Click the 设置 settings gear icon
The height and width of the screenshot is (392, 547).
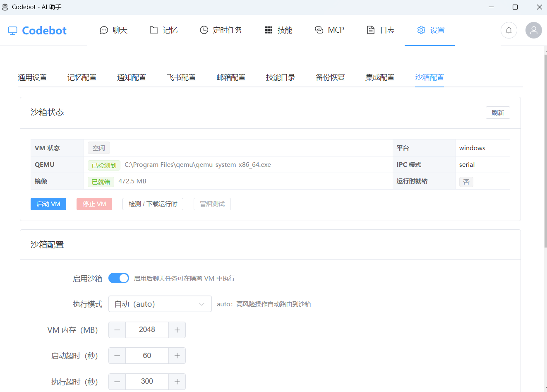[421, 30]
